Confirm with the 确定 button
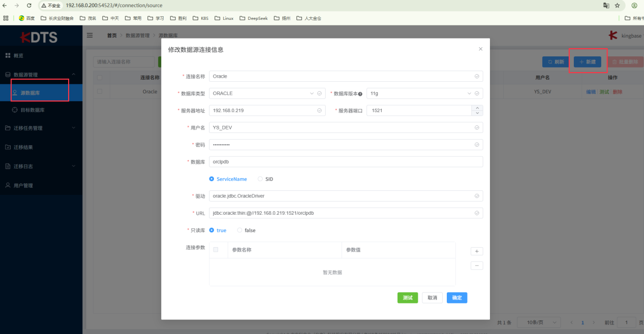The height and width of the screenshot is (334, 644). [457, 298]
